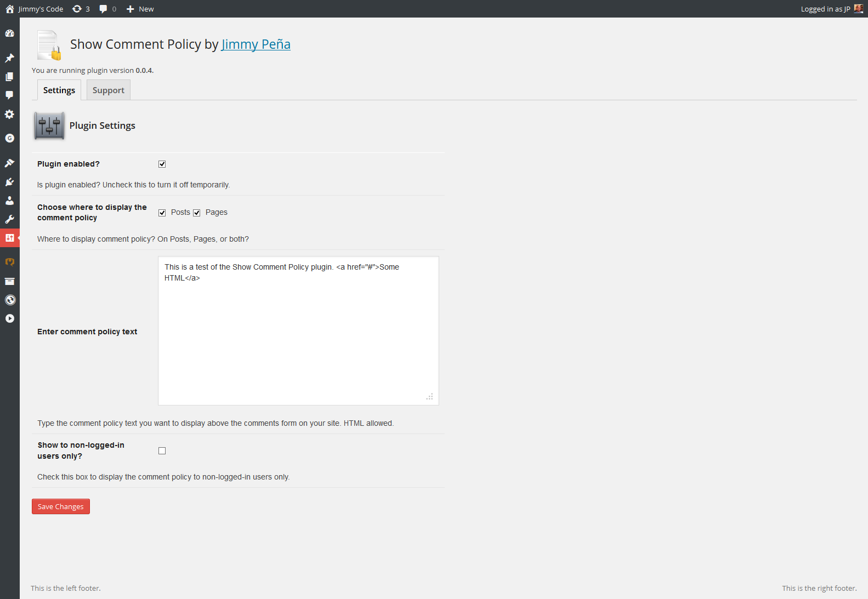Click the orange mask sidebar icon
Viewport: 868px width, 599px height.
[x=9, y=262]
